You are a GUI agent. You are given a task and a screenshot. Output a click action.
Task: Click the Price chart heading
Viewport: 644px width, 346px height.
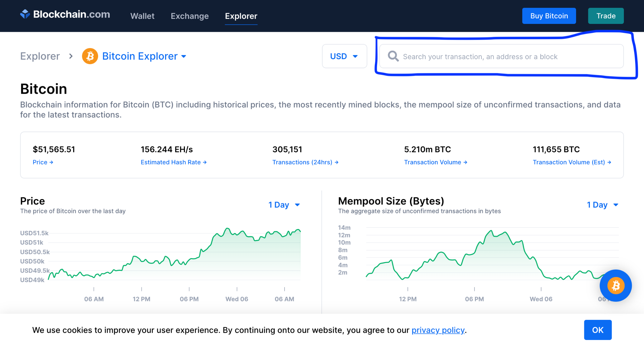point(32,201)
